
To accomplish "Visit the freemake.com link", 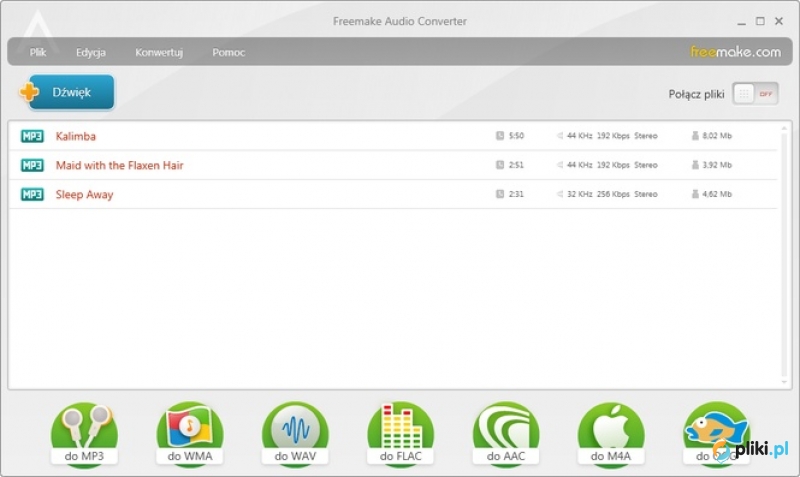I will click(x=735, y=52).
